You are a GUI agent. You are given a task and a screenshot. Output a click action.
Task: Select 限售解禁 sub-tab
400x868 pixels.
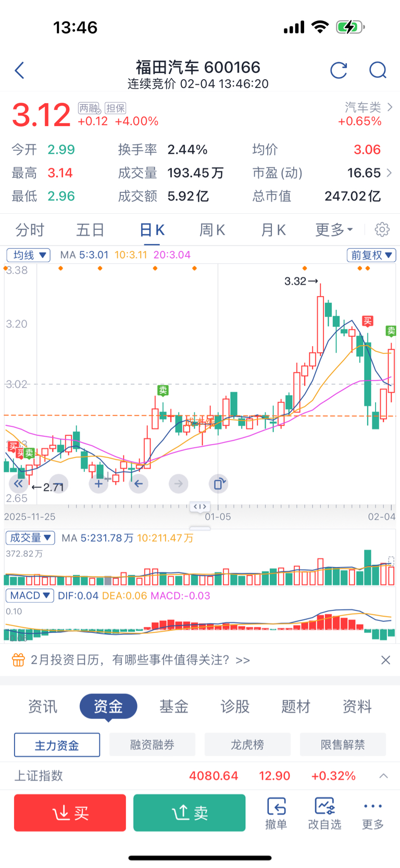[x=343, y=745]
